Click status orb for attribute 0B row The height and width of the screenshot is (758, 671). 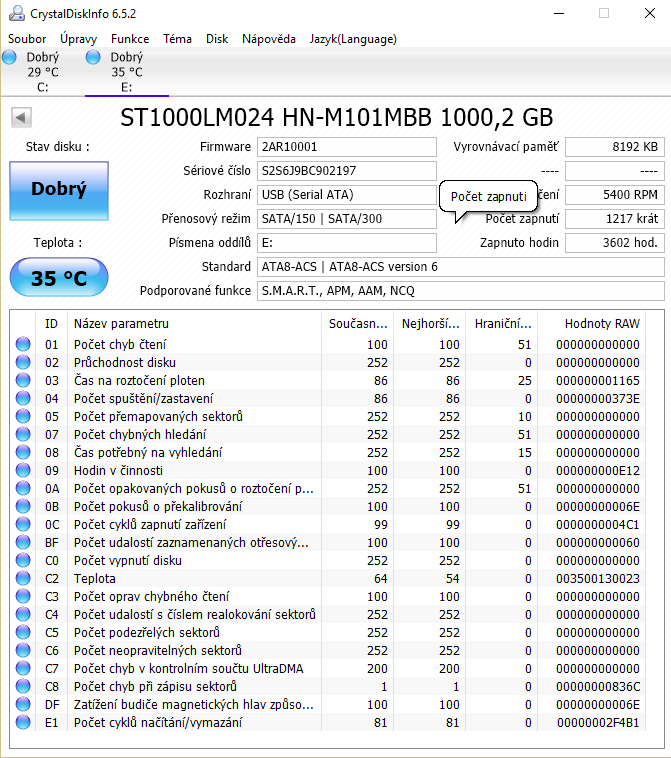pos(23,506)
